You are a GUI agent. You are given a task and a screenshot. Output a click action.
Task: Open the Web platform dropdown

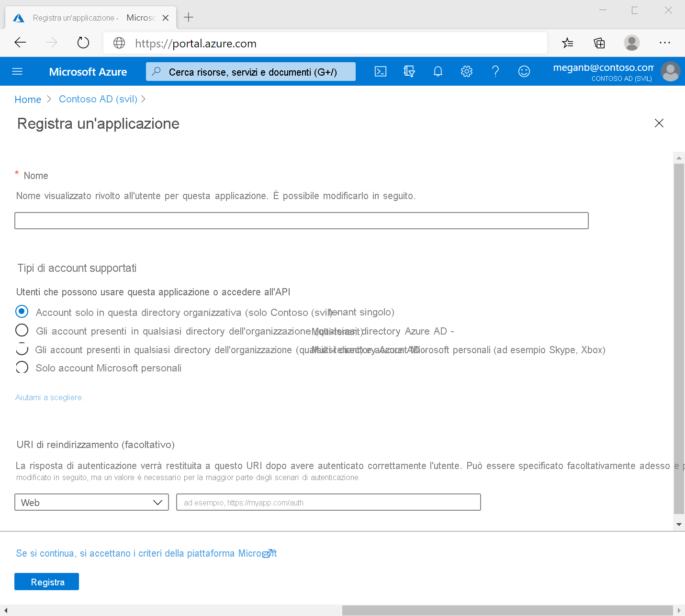(x=91, y=502)
